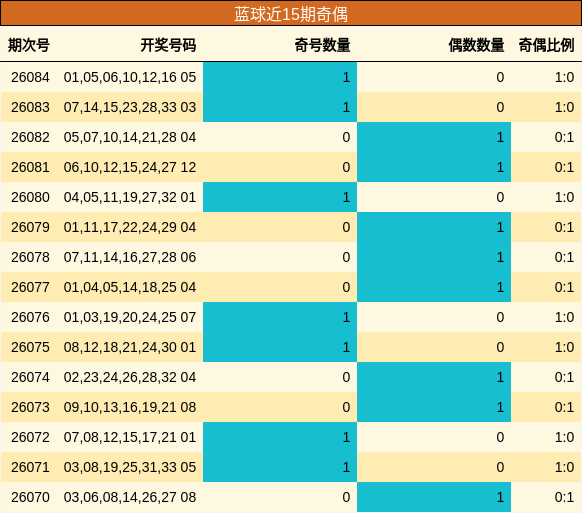
Task: Select period number 26077
Action: 30,287
